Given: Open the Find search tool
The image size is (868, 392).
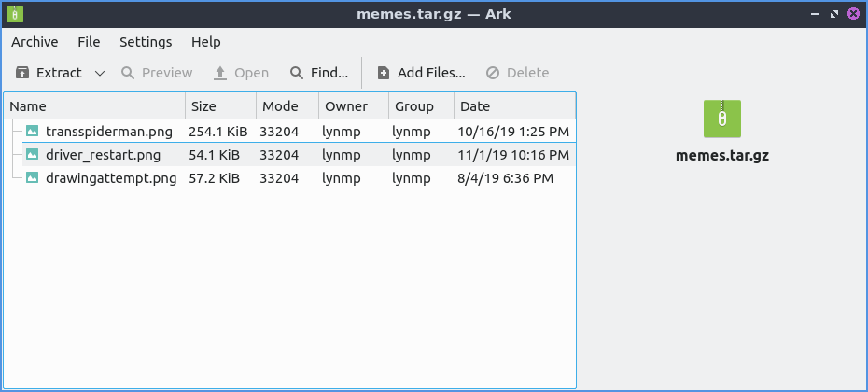Looking at the screenshot, I should pos(319,73).
